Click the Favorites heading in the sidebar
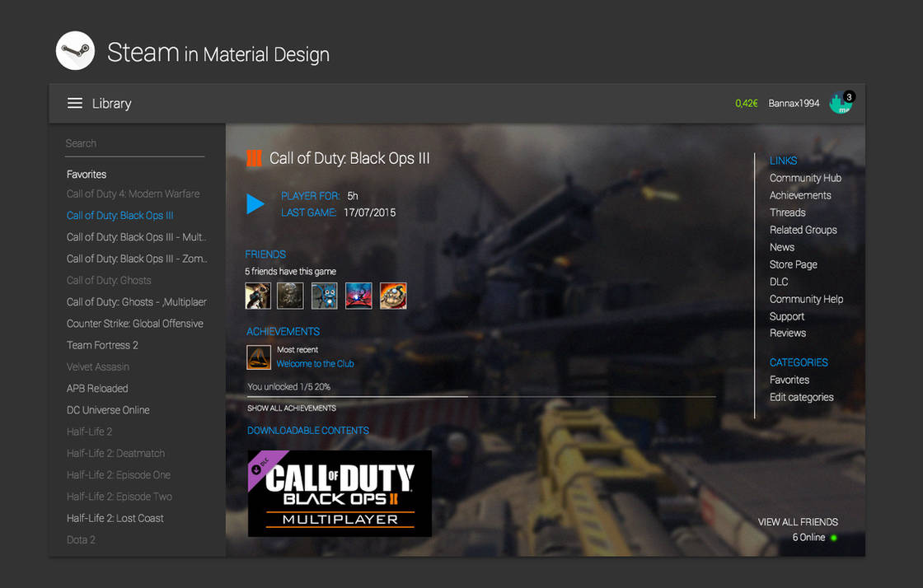 (87, 175)
